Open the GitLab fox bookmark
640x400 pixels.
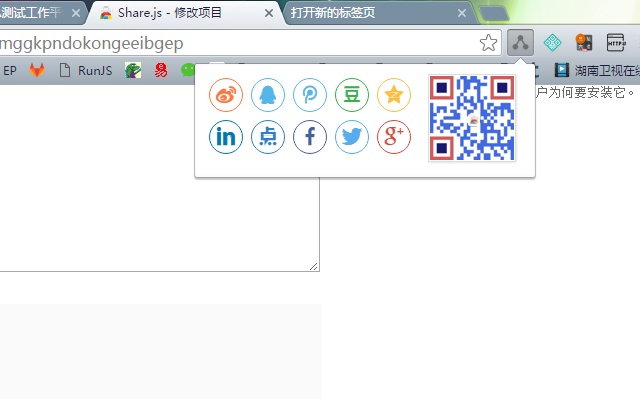tap(37, 70)
